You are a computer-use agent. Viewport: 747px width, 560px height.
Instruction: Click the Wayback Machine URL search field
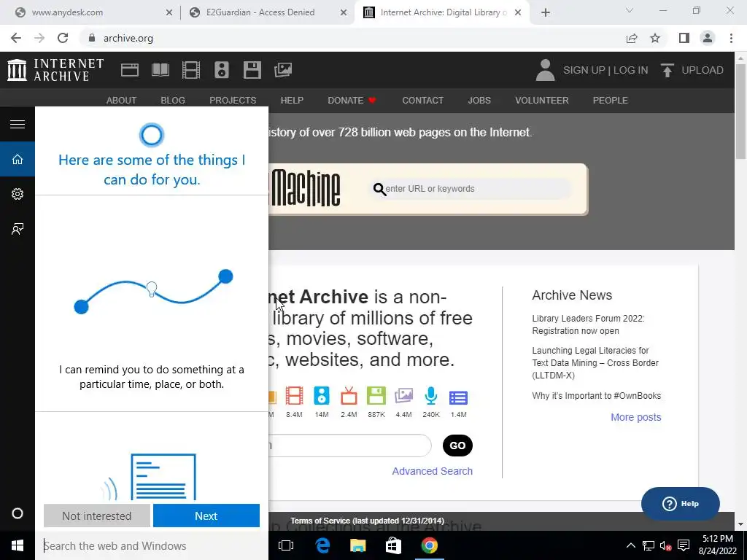coord(472,189)
